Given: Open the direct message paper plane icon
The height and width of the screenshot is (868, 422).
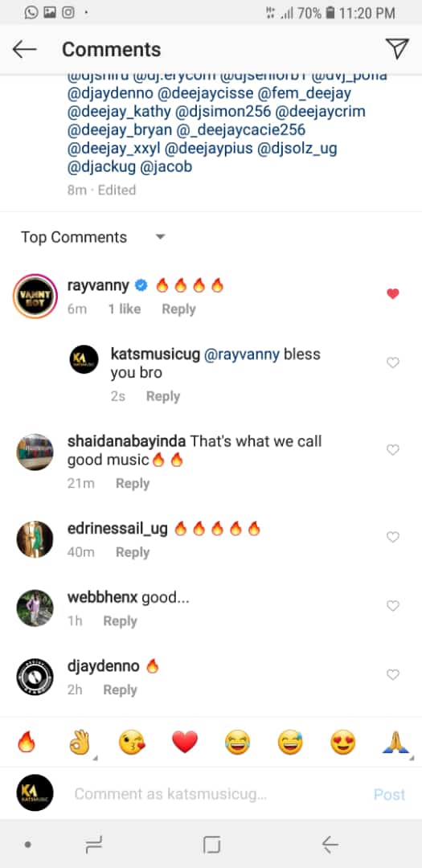Looking at the screenshot, I should (x=397, y=49).
